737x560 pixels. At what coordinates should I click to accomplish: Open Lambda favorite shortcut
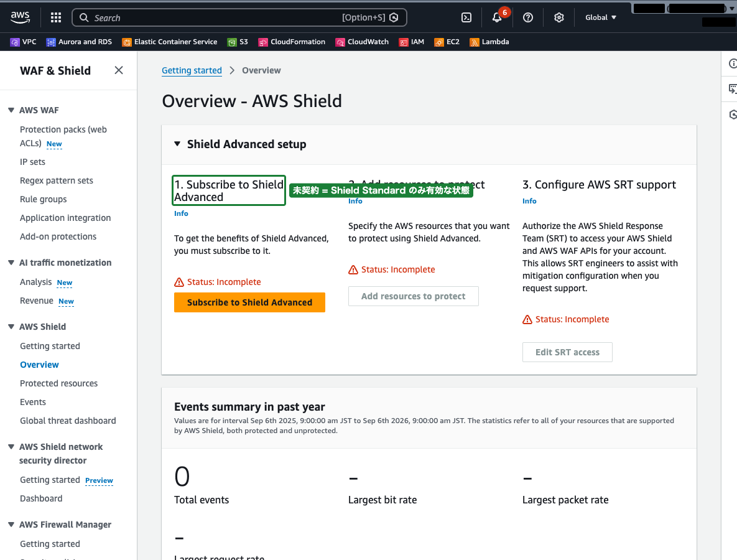(x=489, y=42)
